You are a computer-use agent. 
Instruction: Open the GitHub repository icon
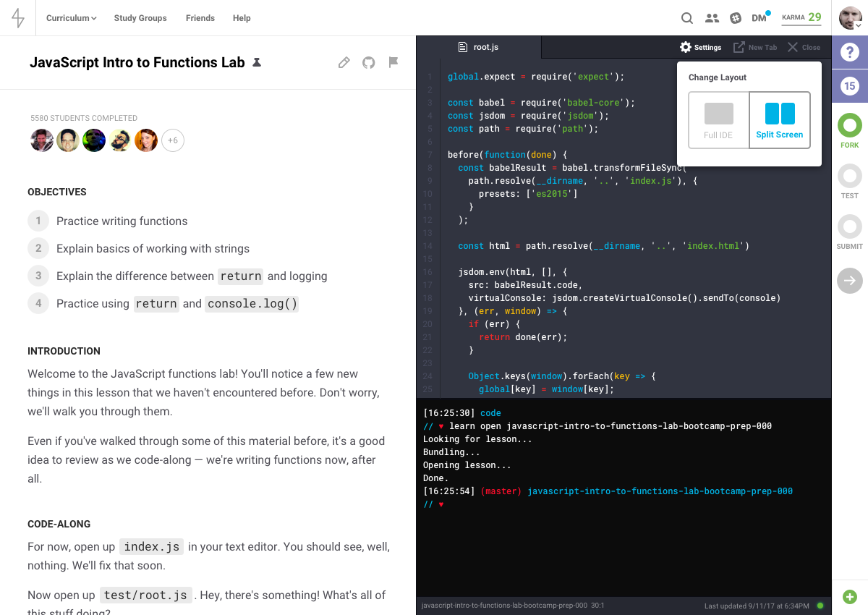click(369, 62)
